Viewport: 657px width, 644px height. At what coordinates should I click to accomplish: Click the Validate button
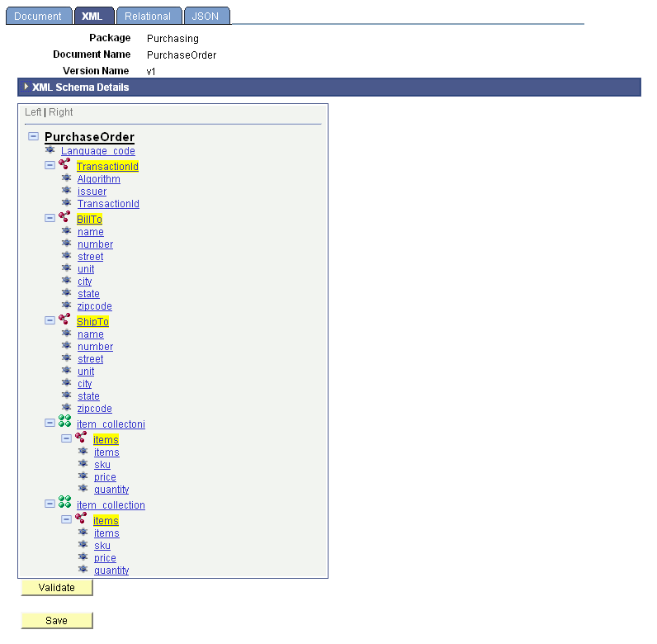coord(57,588)
